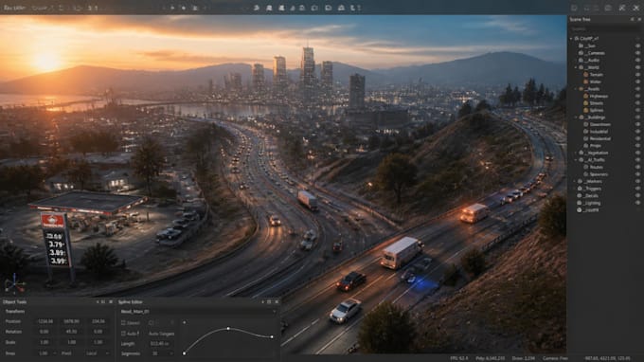The height and width of the screenshot is (362, 644).
Task: Click the Routes node icon
Action: click(586, 167)
